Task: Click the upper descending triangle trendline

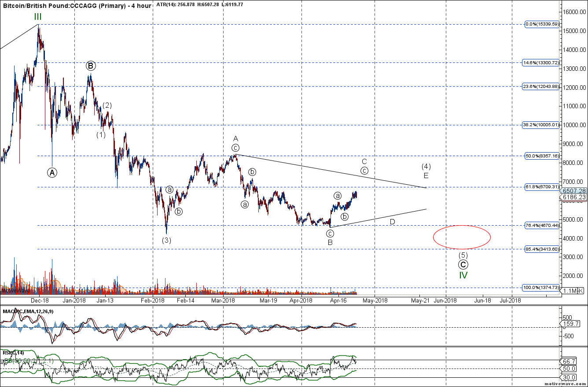Action: (x=331, y=171)
